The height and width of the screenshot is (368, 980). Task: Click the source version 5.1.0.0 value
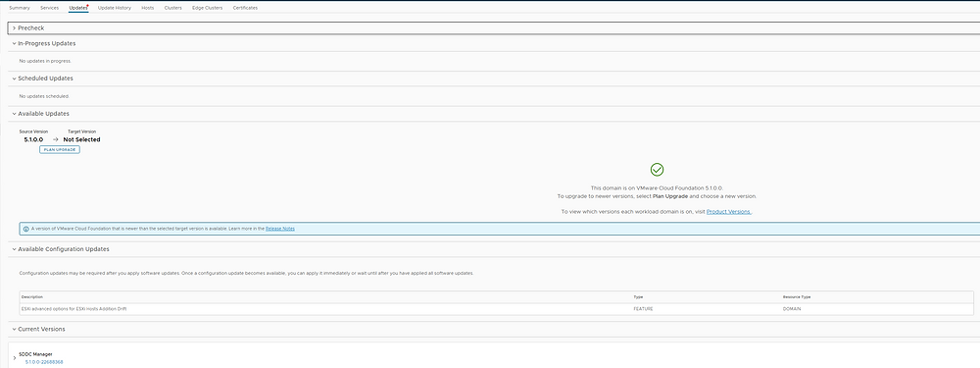33,139
